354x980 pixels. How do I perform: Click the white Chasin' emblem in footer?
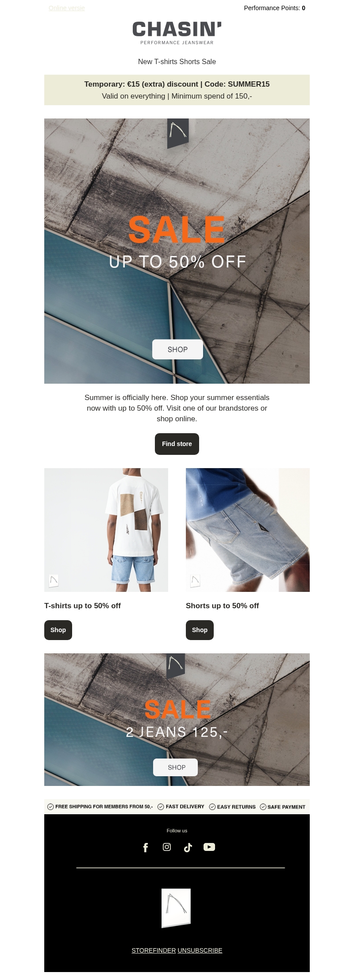pos(176,908)
